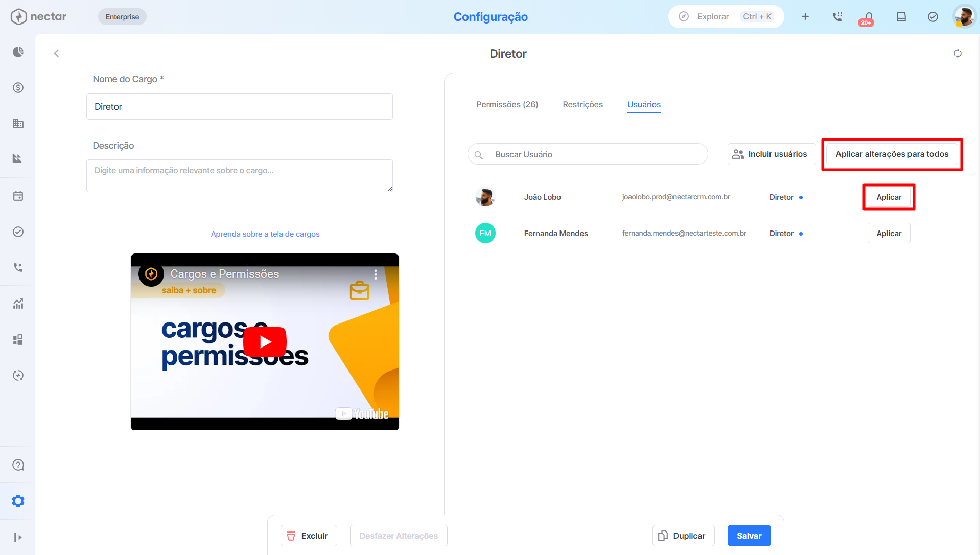The height and width of the screenshot is (555, 980).
Task: Select the name Fernanda Mendes
Action: (556, 233)
